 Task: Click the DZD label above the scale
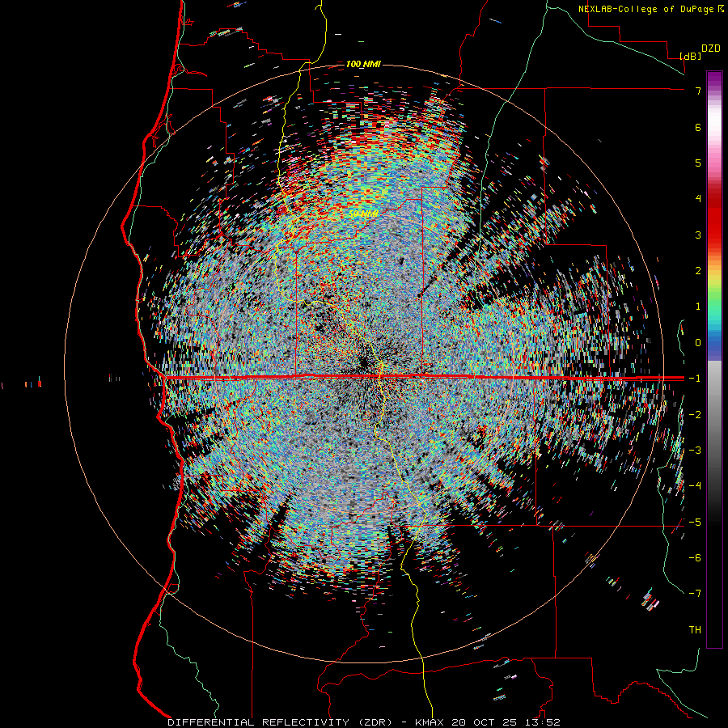tap(711, 49)
